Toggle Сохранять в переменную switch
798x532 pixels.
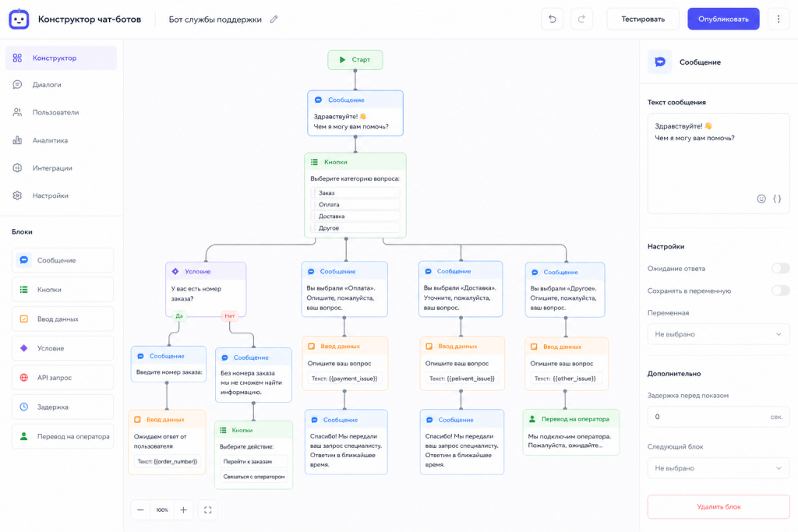(x=780, y=291)
